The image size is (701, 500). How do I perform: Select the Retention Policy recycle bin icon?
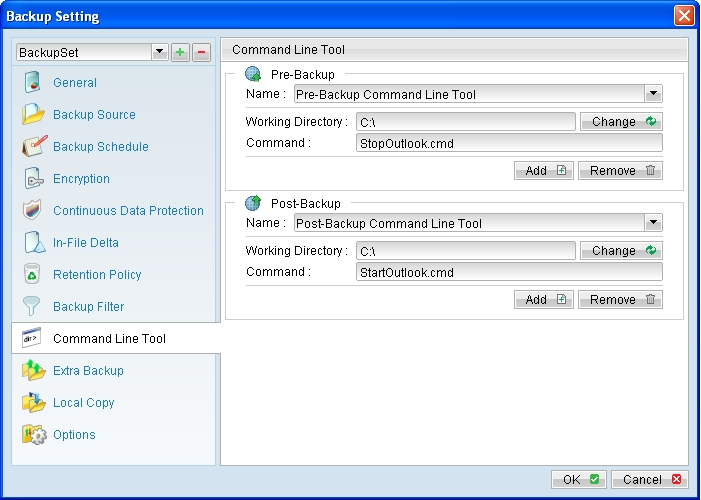coord(32,274)
